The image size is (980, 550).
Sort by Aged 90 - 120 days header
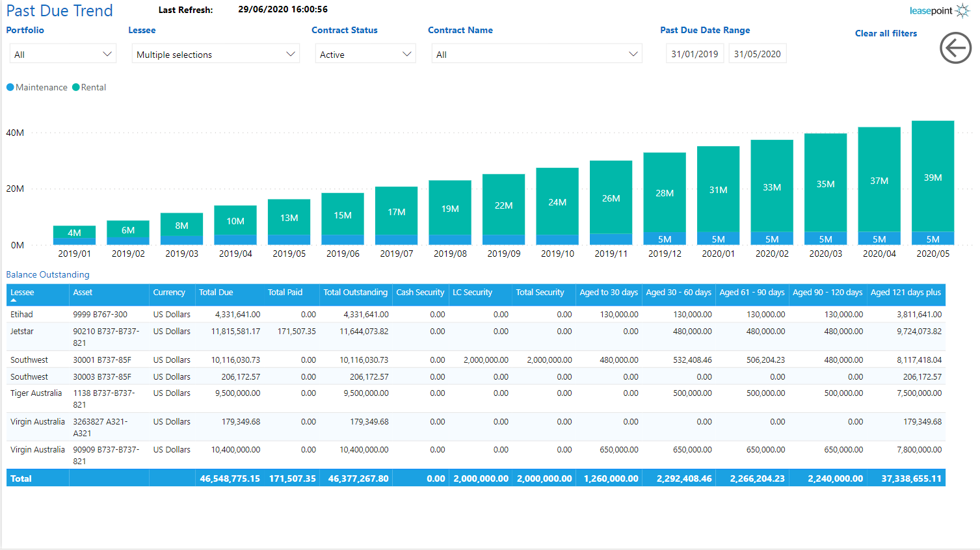tap(828, 295)
